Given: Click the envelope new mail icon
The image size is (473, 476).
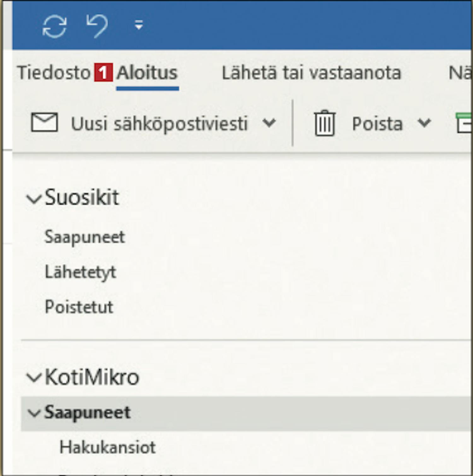Looking at the screenshot, I should pos(44,122).
